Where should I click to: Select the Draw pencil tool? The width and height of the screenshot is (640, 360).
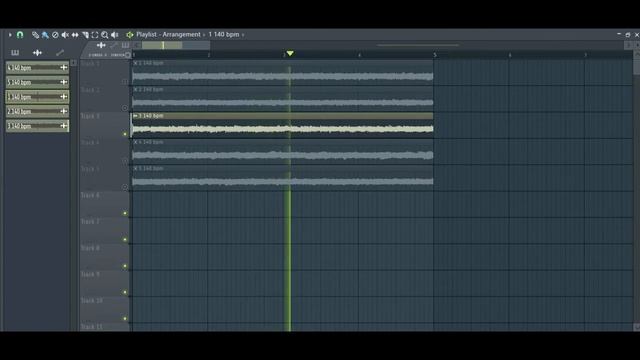[x=36, y=35]
